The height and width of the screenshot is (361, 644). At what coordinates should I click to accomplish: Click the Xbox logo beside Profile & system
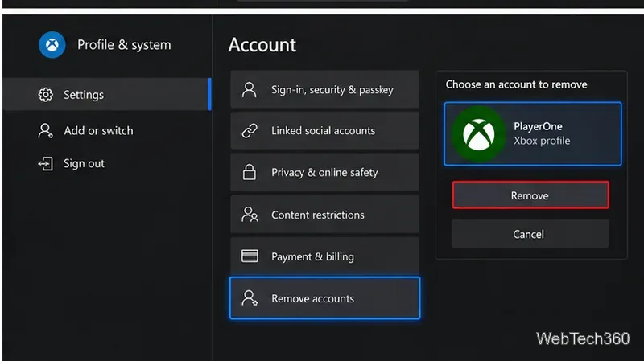[x=52, y=45]
